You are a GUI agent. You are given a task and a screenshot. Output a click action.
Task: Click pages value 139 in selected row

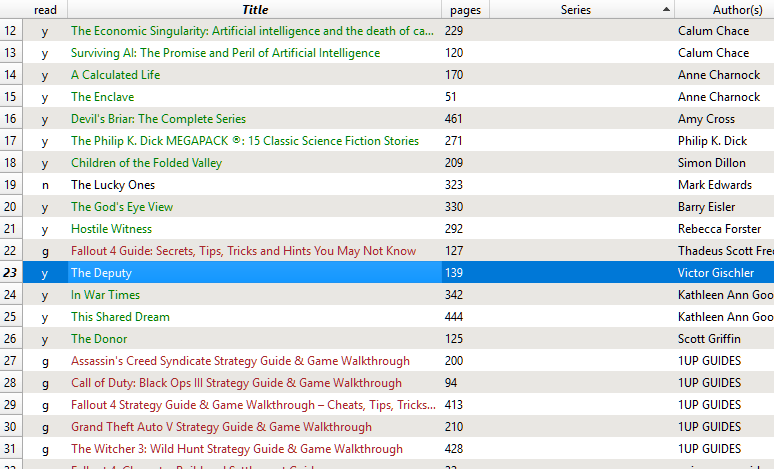tap(454, 273)
